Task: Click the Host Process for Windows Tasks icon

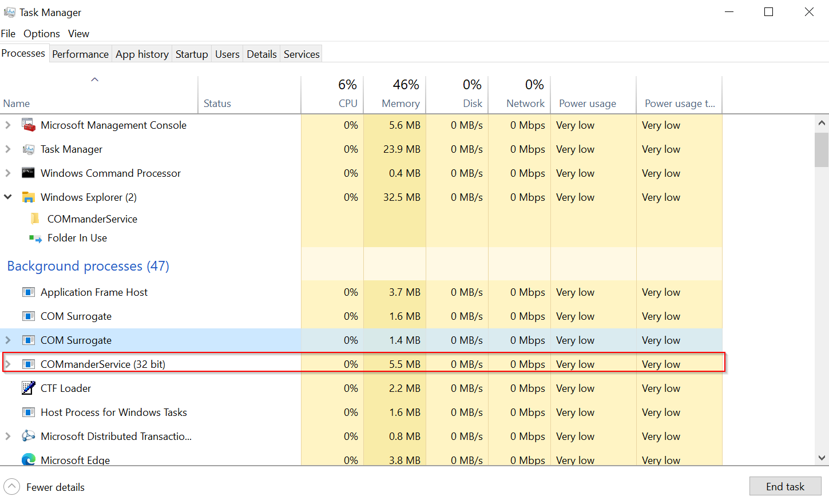Action: pyautogui.click(x=28, y=412)
